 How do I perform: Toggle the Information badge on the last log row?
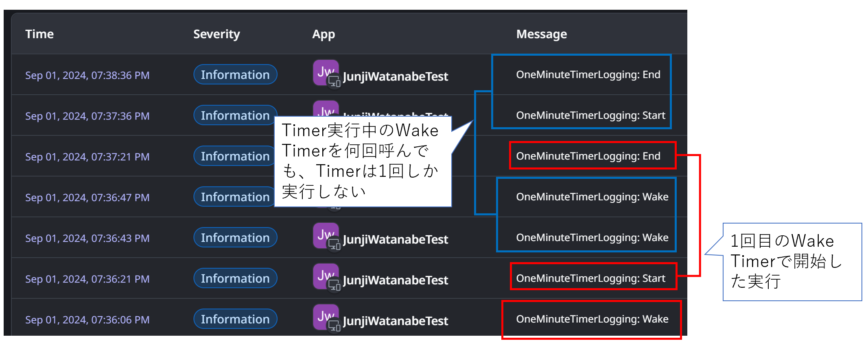coord(235,319)
